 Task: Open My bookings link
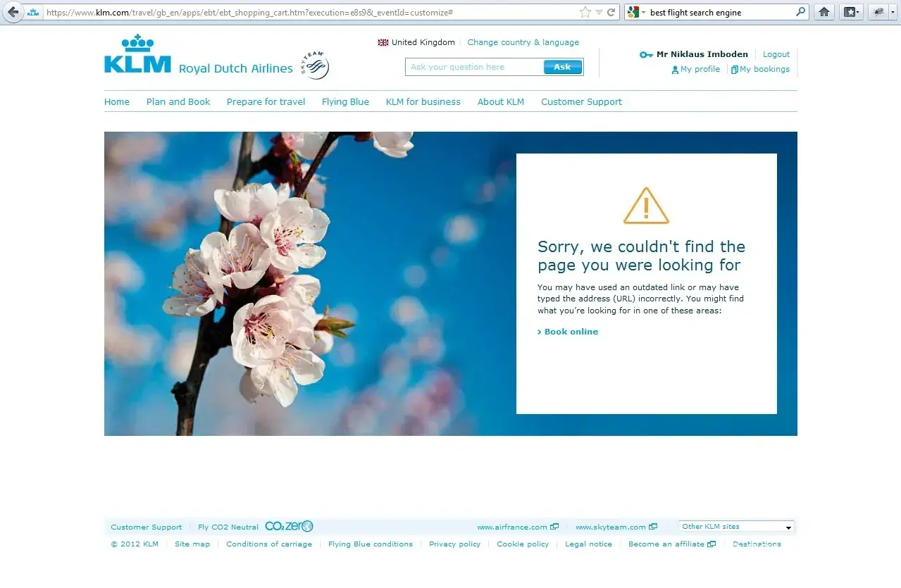[760, 69]
